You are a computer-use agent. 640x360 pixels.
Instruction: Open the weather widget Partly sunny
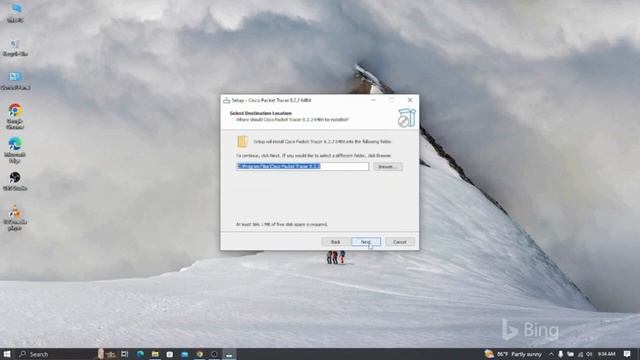[x=513, y=354]
